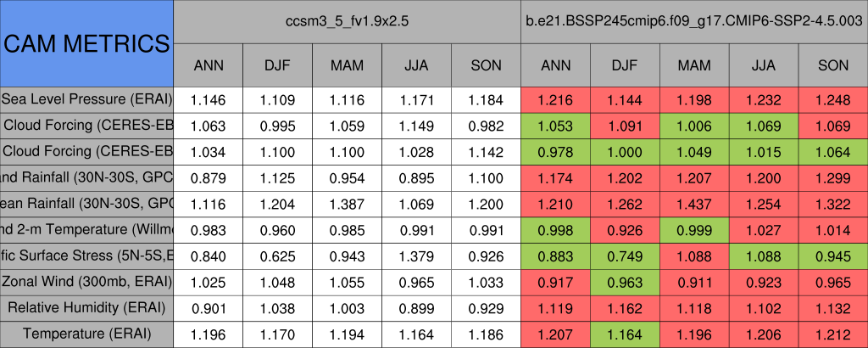Click the red cell showing 1.299
Screen dimensions: 868x348
[833, 177]
